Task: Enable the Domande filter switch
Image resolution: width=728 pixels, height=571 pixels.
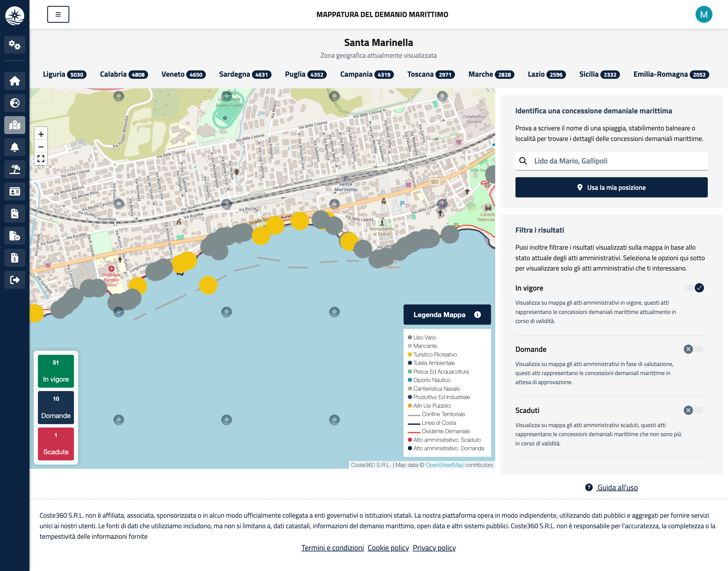Action: point(694,349)
